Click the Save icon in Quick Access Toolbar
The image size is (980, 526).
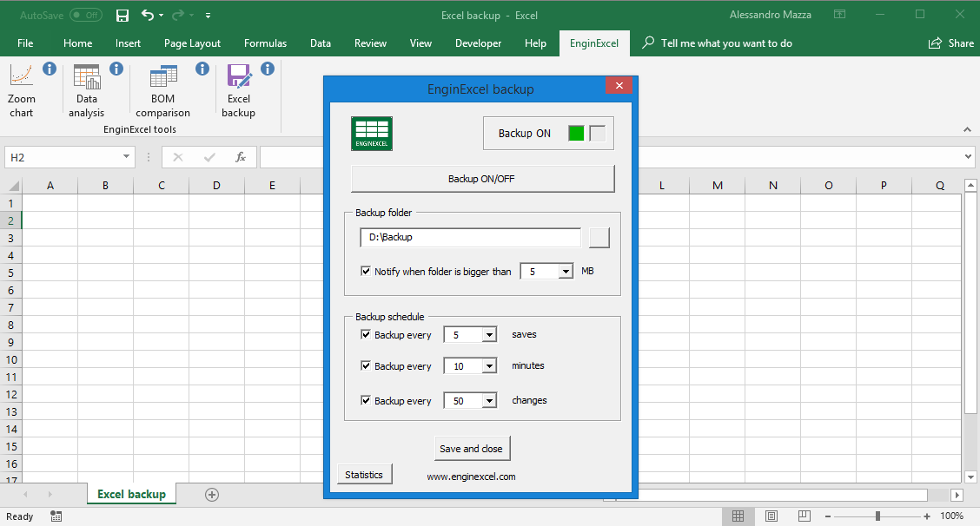coord(122,15)
